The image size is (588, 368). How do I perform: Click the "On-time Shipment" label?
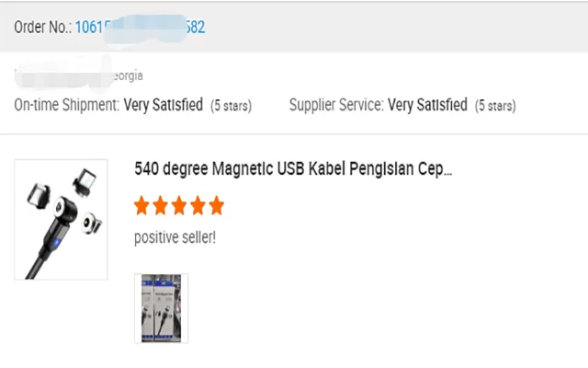click(67, 105)
